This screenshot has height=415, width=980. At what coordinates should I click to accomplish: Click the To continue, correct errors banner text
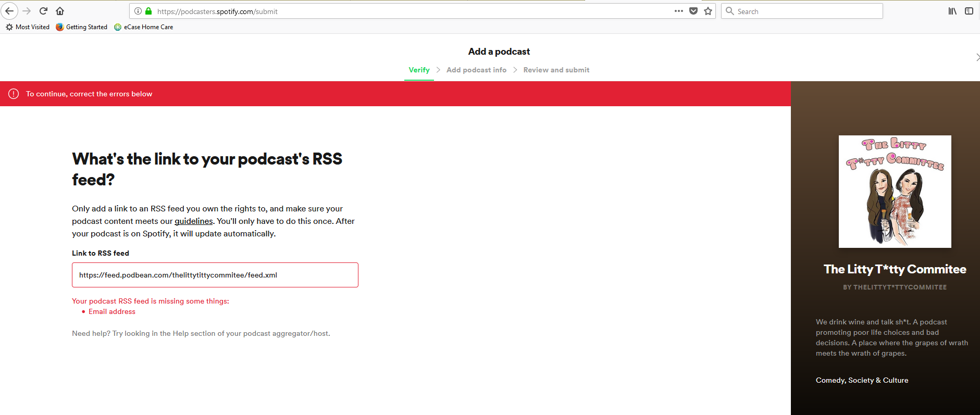click(89, 94)
